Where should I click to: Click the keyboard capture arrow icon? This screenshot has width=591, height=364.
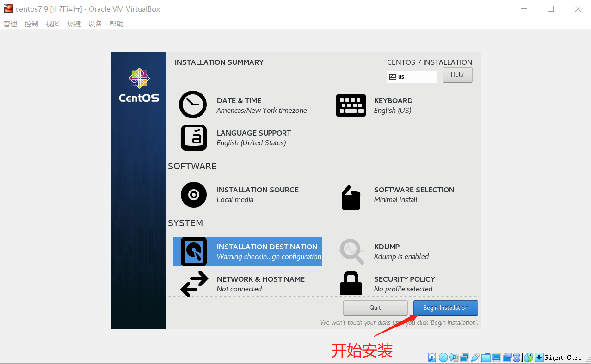pos(539,357)
